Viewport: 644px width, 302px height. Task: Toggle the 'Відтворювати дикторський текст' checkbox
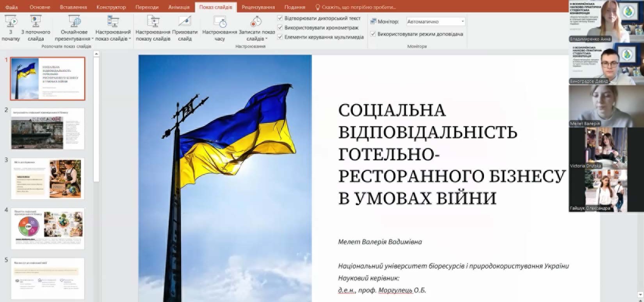coord(280,18)
